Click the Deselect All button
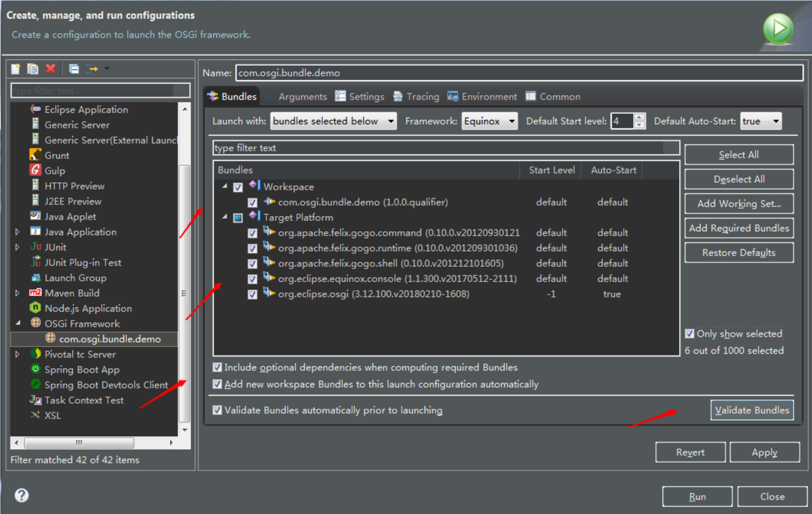812x514 pixels. tap(739, 179)
